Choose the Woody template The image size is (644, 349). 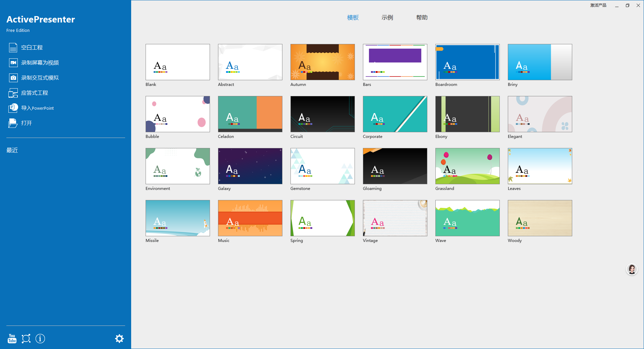[540, 218]
